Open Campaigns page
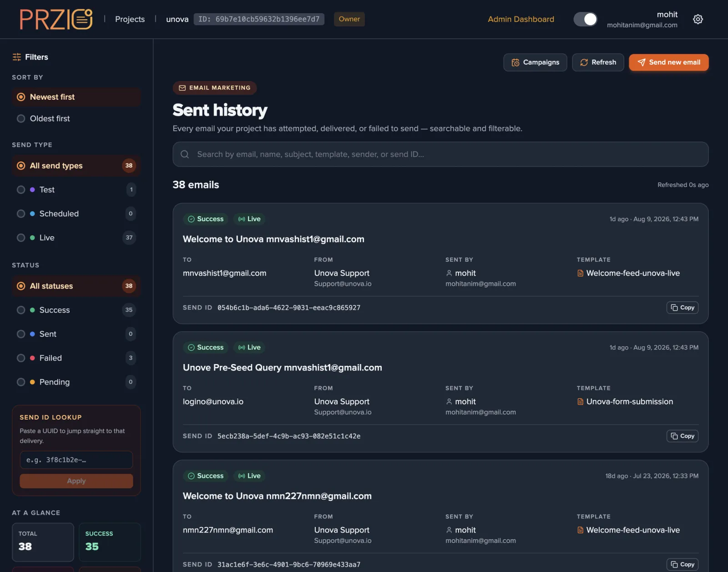This screenshot has width=728, height=572. [x=535, y=62]
